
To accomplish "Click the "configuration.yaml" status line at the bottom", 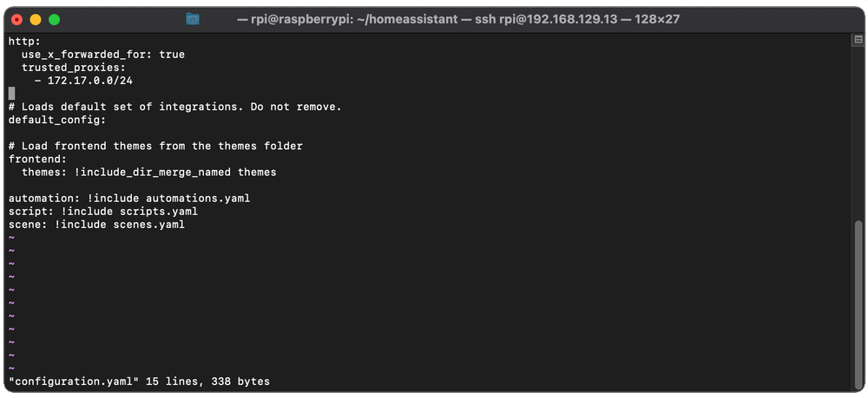I will (139, 382).
